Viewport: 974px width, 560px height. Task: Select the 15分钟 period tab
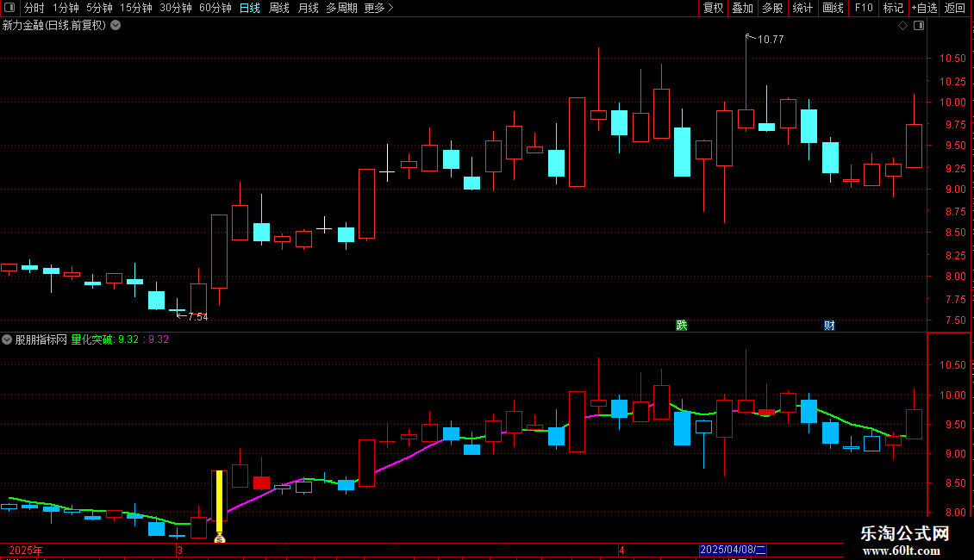pyautogui.click(x=136, y=8)
